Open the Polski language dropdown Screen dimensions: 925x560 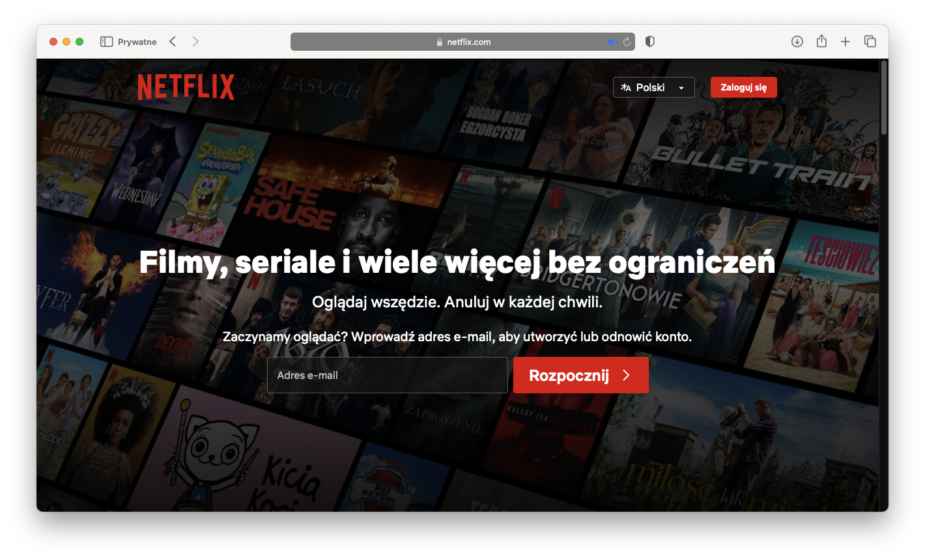[653, 87]
